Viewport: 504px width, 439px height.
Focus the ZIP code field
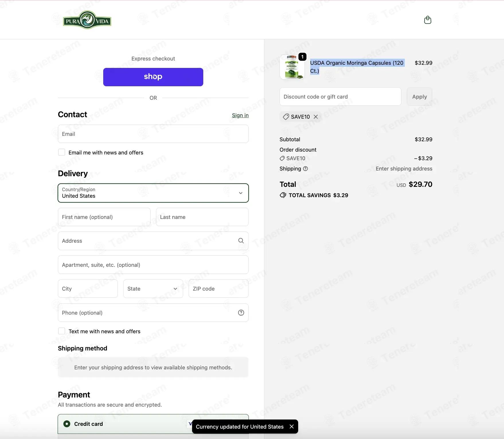(218, 289)
